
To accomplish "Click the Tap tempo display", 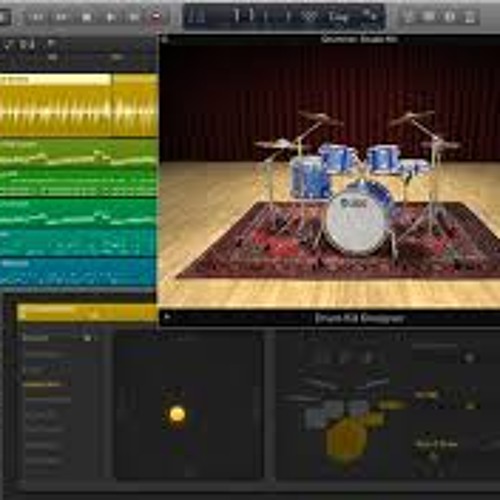I will coord(338,16).
